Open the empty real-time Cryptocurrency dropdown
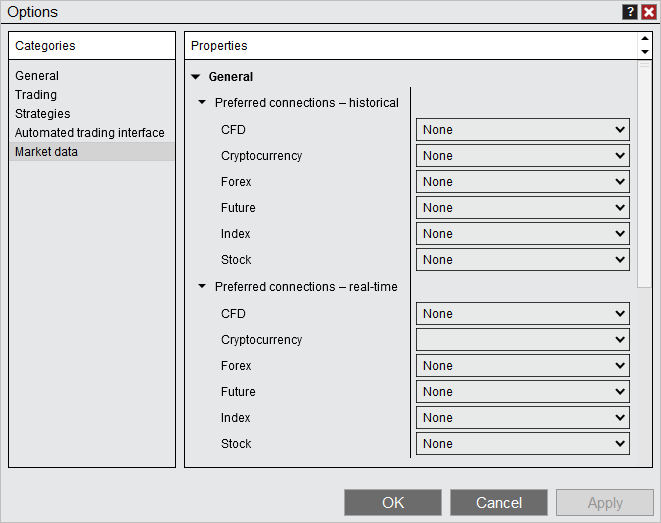 (x=522, y=340)
